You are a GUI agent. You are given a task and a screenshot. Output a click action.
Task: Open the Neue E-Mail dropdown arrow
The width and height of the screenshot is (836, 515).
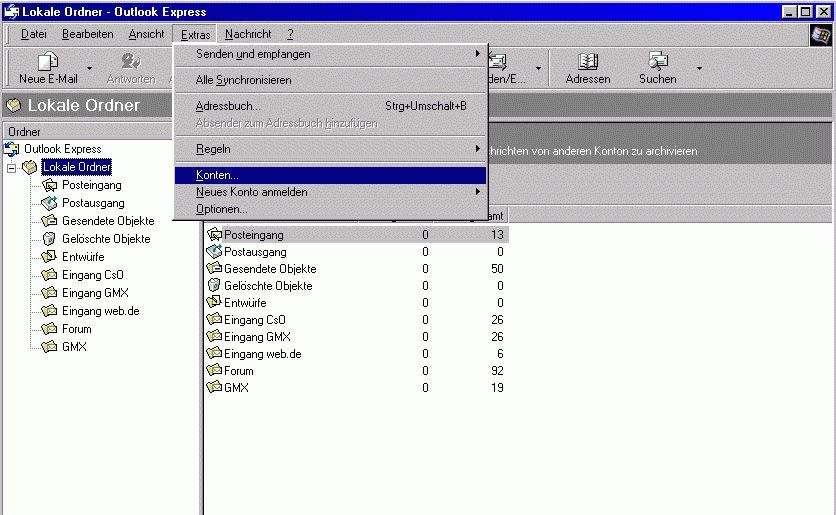pyautogui.click(x=90, y=68)
